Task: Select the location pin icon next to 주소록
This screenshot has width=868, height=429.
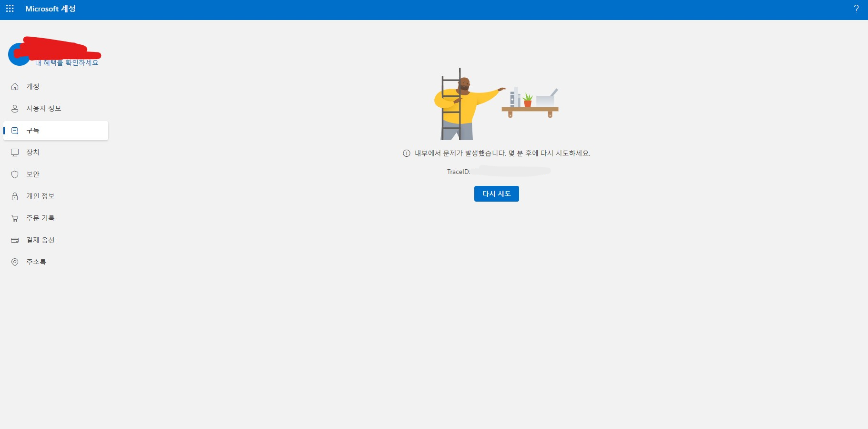Action: 15,261
